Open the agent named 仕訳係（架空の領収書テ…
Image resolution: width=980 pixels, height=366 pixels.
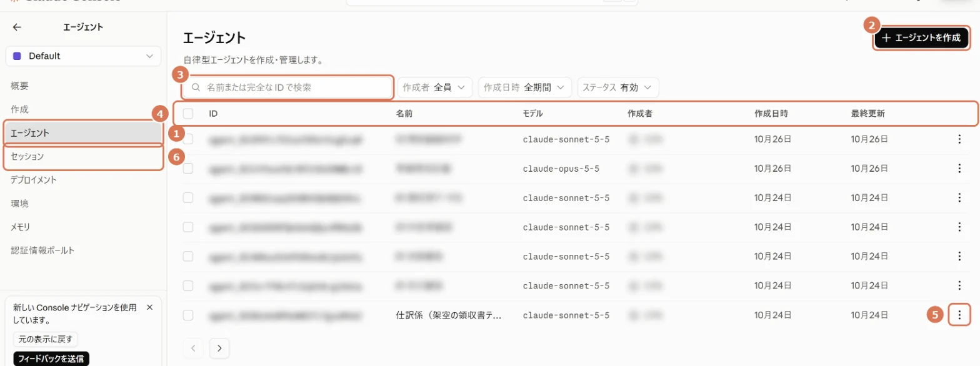[449, 315]
